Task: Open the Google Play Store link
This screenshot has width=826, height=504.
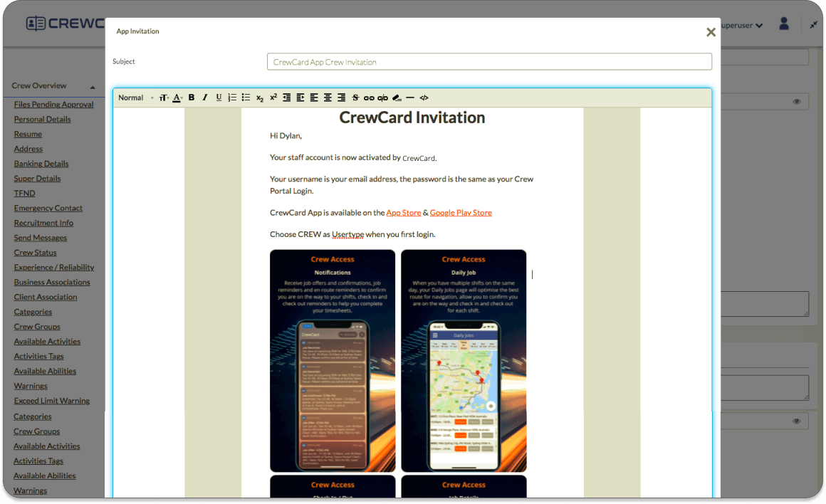Action: coord(461,213)
